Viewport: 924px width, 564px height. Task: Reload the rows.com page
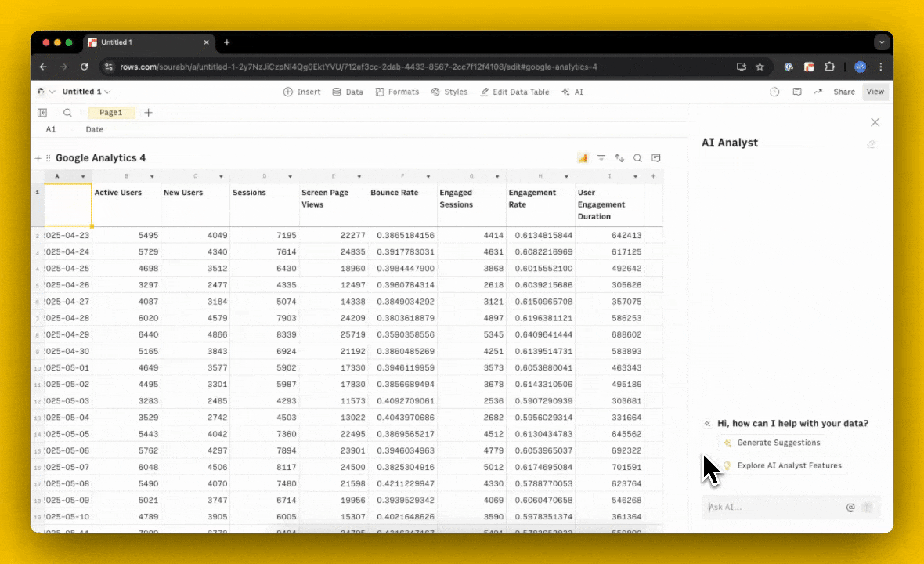(85, 67)
